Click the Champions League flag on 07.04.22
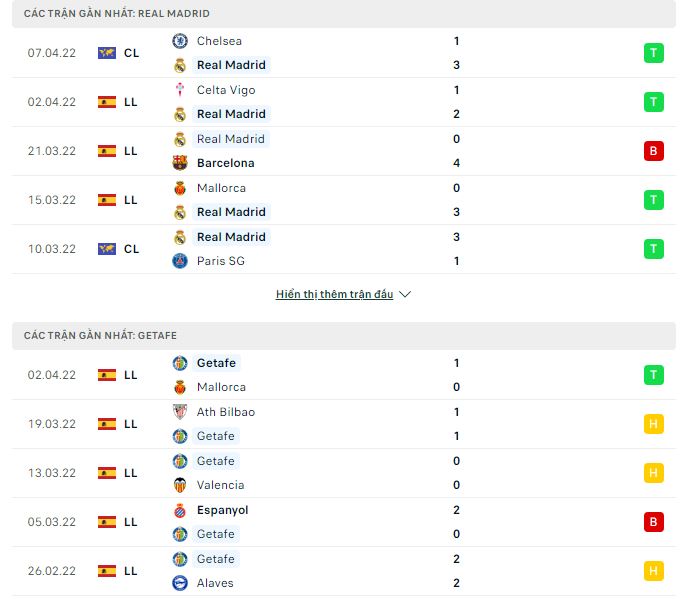 (107, 53)
